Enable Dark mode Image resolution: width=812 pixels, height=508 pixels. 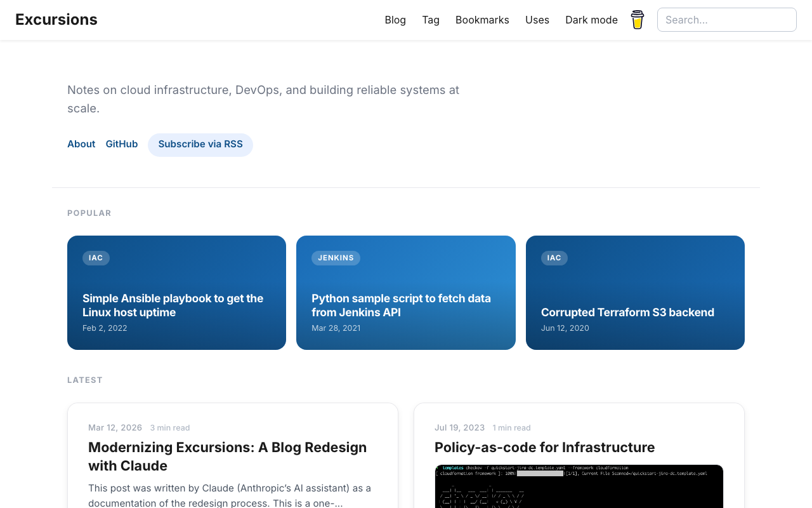tap(591, 19)
